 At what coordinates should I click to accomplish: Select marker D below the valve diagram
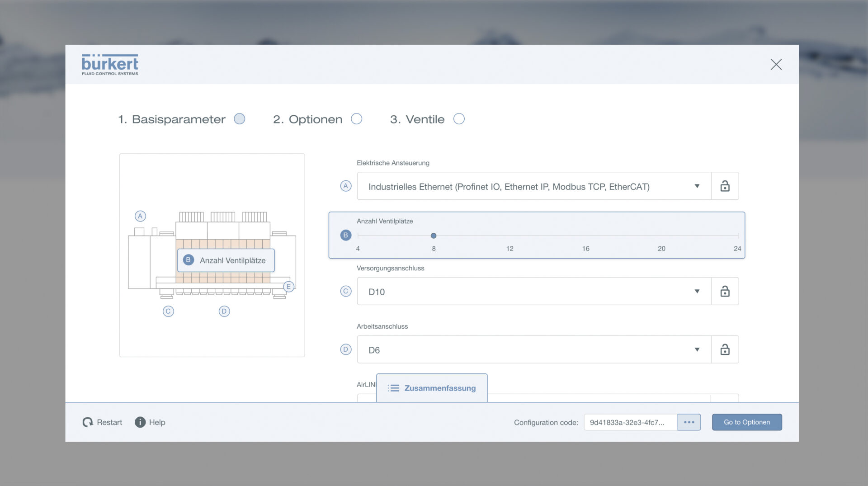click(x=224, y=311)
